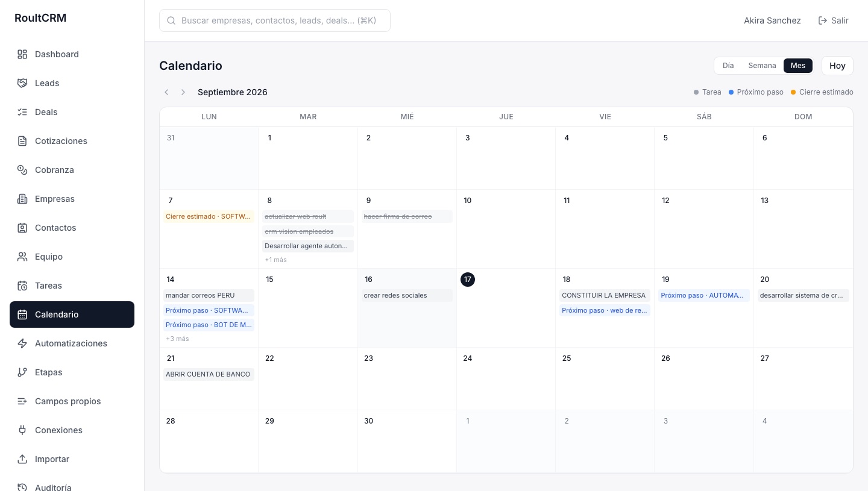The width and height of the screenshot is (868, 491).
Task: Open the Cierre estimado event on day 7
Action: pos(209,216)
